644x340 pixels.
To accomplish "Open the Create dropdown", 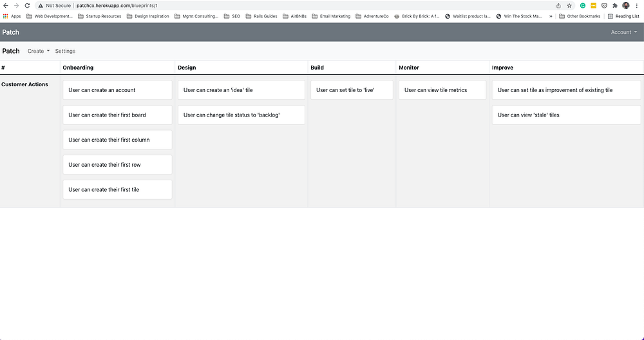I will (x=39, y=51).
